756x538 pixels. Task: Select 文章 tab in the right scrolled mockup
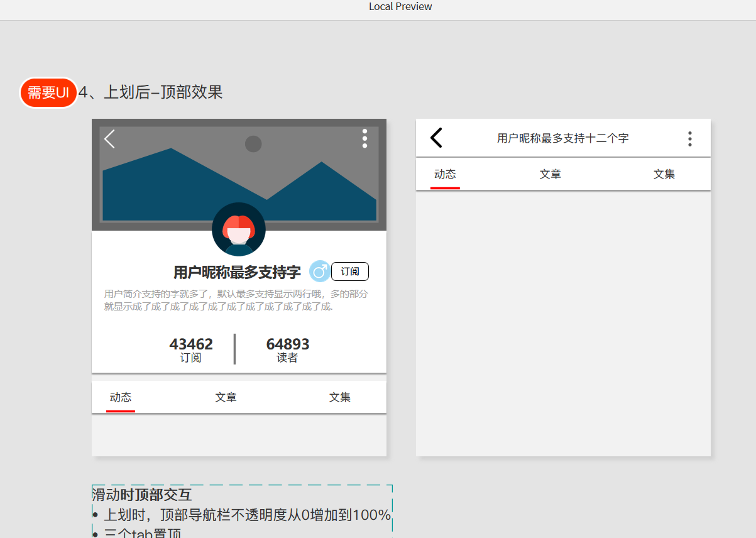[x=551, y=174]
